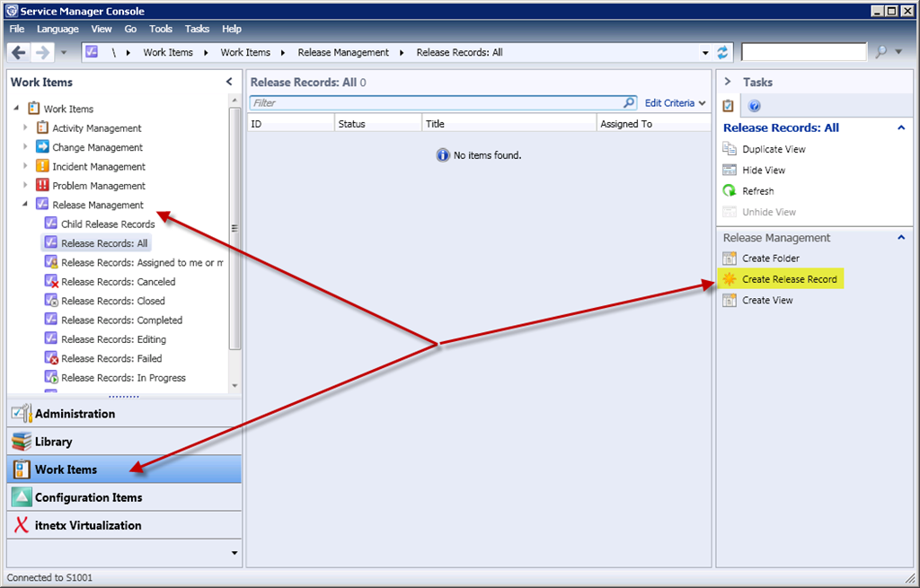Click the Create Folder icon

click(730, 259)
